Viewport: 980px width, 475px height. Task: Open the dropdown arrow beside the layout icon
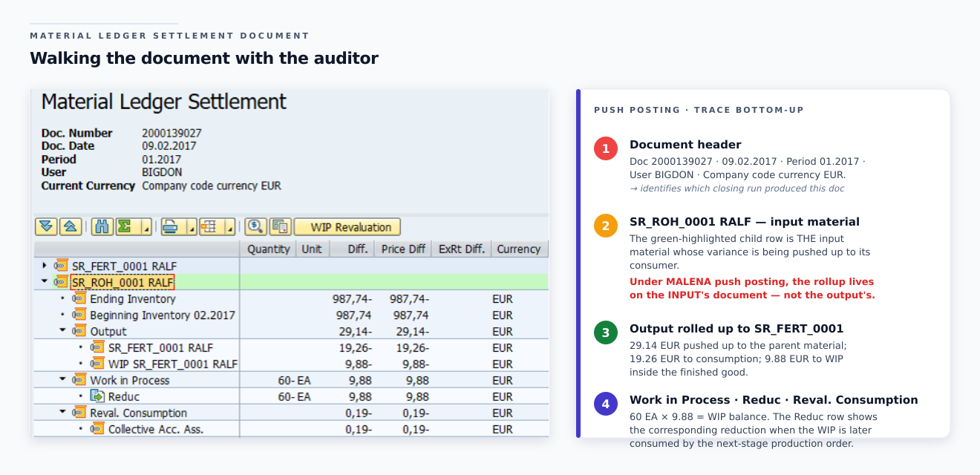[x=230, y=226]
